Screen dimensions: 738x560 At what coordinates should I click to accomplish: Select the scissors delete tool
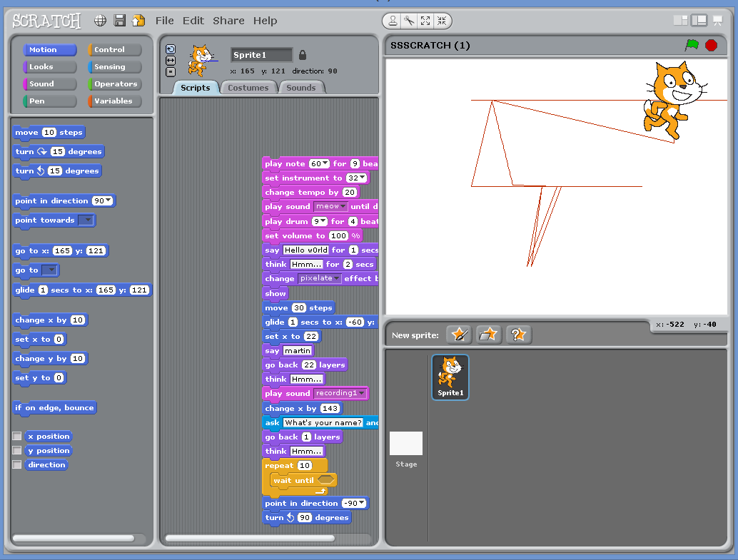point(409,21)
